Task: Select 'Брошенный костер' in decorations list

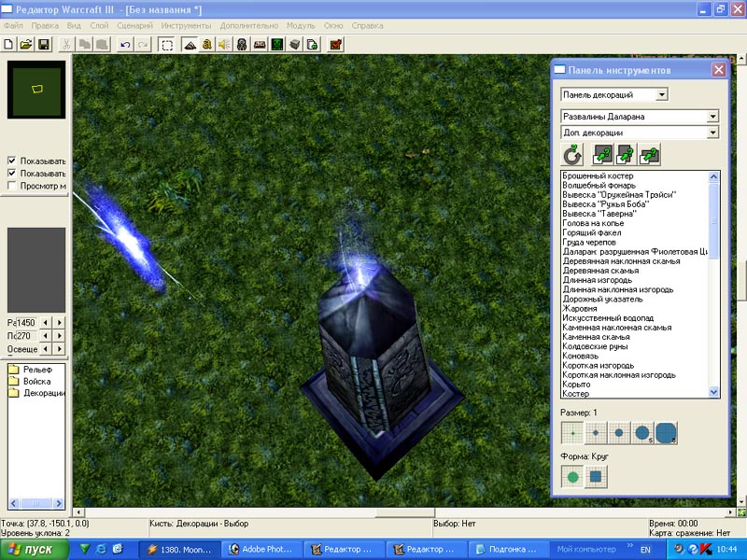Action: [x=598, y=175]
